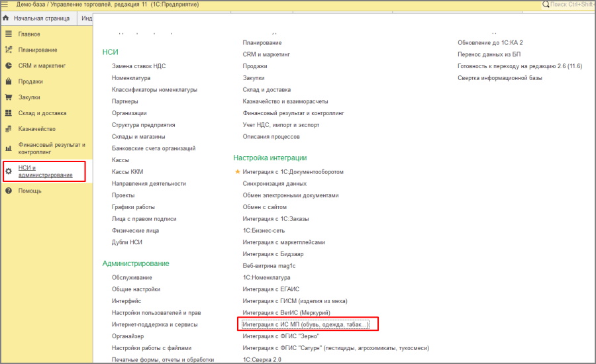Open Органайзер link
596x364 pixels.
128,337
